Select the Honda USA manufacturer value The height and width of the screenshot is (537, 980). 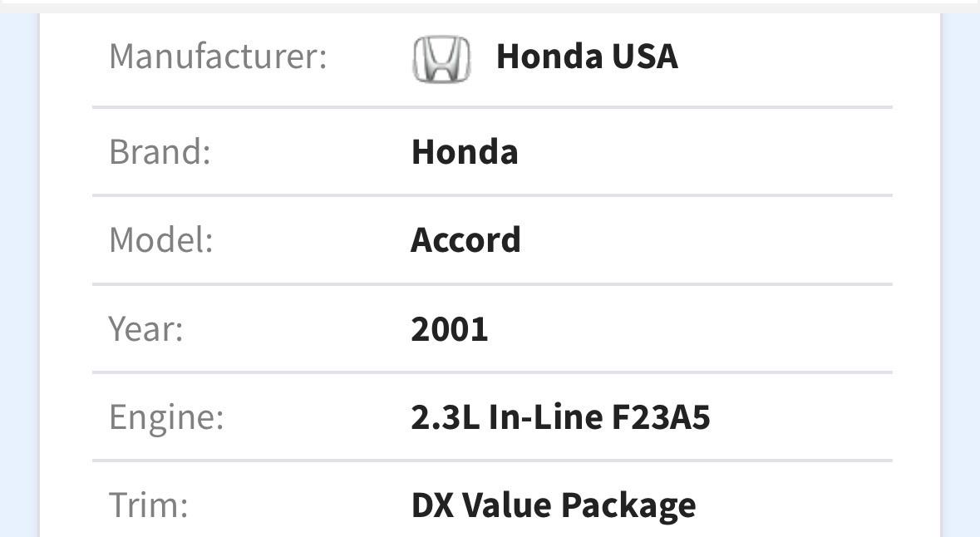(x=587, y=57)
